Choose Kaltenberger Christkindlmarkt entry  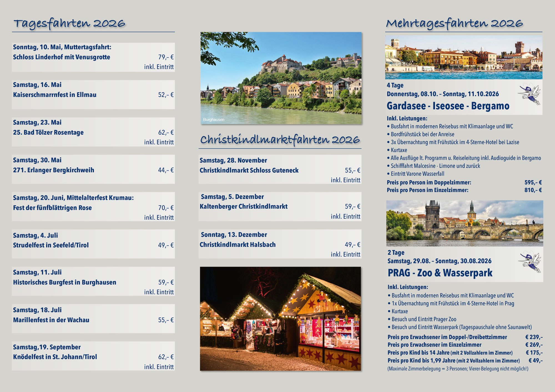(243, 207)
